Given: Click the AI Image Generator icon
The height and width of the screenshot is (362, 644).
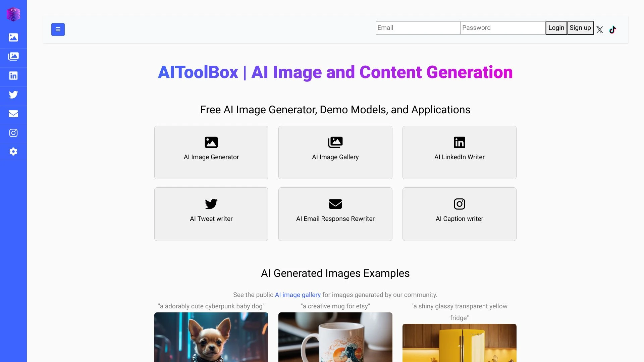Looking at the screenshot, I should tap(211, 142).
